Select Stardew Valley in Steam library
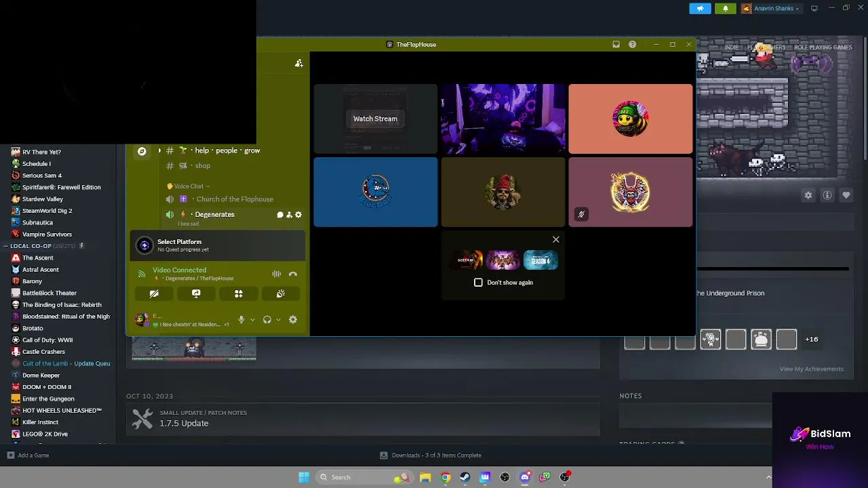 pyautogui.click(x=43, y=199)
